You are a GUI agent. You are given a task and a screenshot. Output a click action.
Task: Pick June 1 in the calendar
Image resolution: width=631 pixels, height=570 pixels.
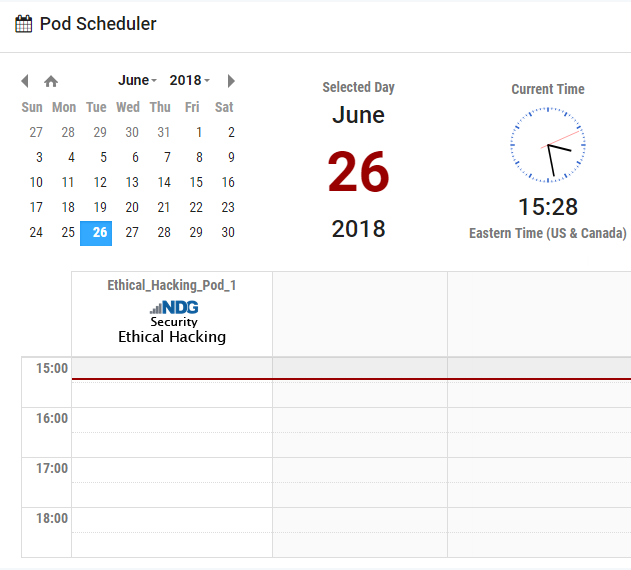[x=199, y=132]
